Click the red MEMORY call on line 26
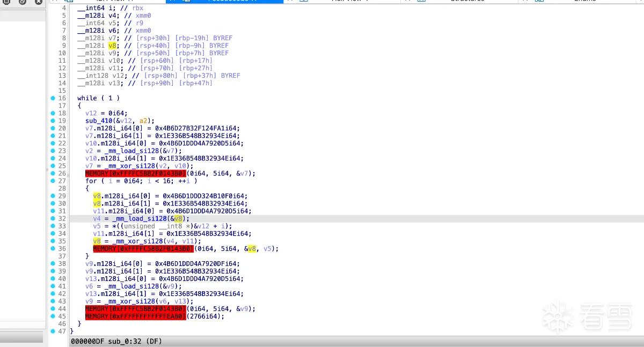 click(136, 173)
